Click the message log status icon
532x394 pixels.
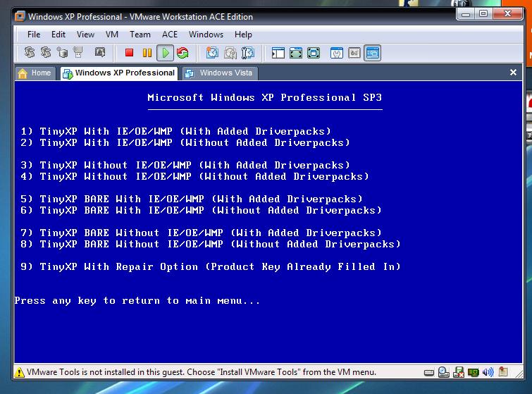click(x=503, y=372)
